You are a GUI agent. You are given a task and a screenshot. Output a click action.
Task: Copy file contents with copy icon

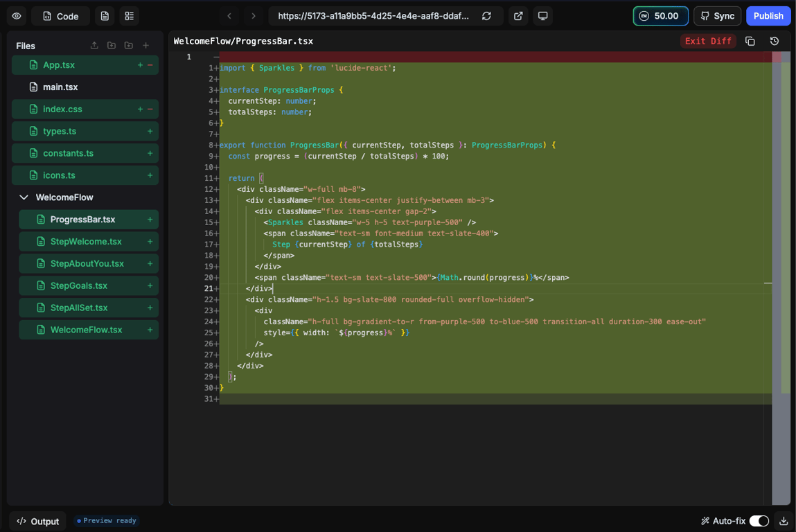[750, 41]
